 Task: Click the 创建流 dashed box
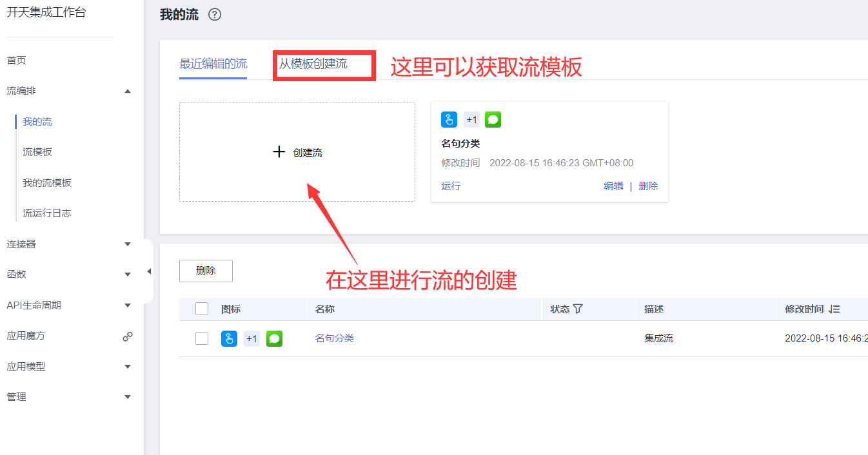tap(297, 151)
